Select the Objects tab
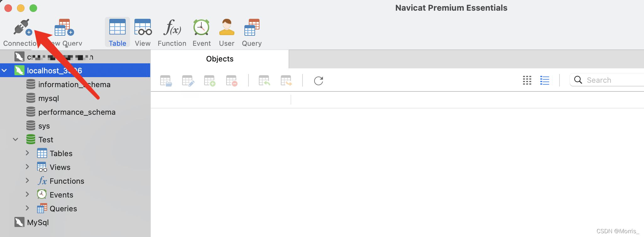Image resolution: width=644 pixels, height=237 pixels. (220, 59)
